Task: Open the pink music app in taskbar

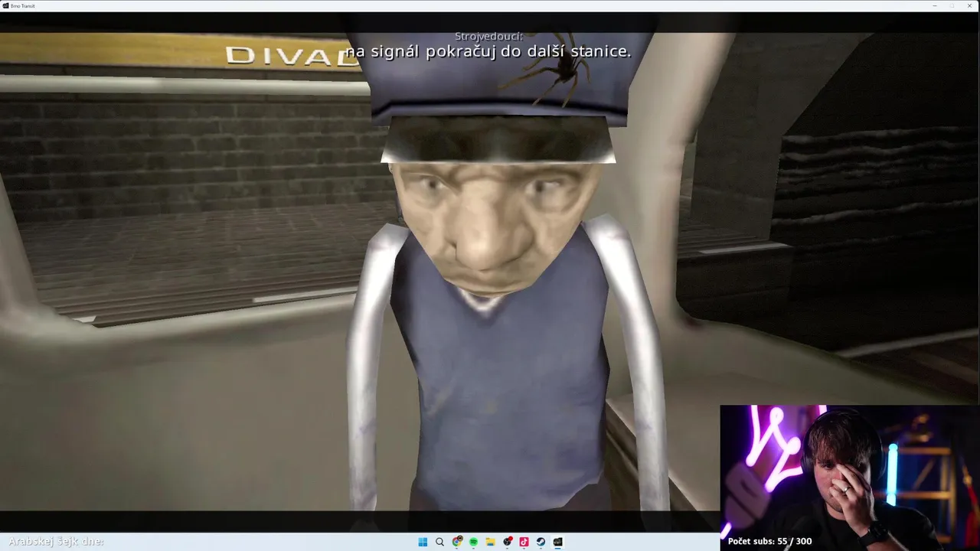Action: click(x=524, y=542)
